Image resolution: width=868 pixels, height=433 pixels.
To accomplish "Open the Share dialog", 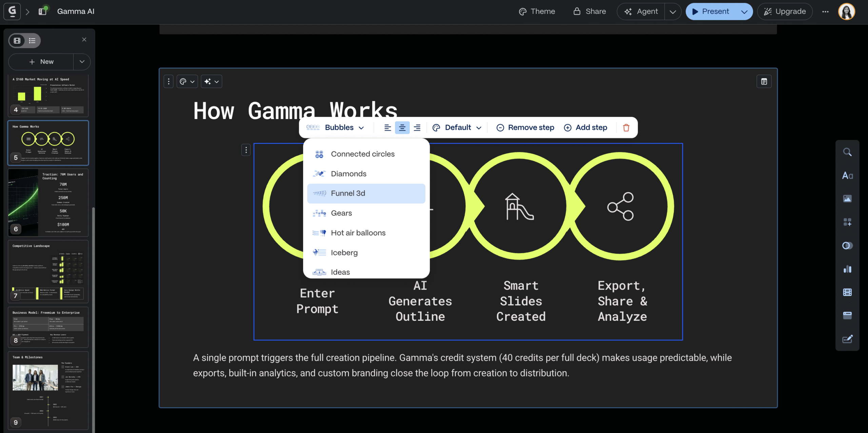I will tap(590, 12).
